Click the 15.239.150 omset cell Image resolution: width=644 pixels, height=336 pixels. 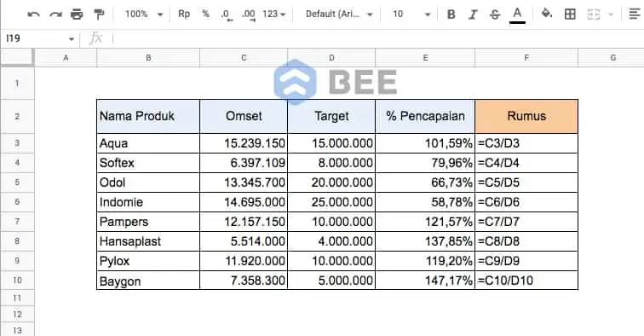click(244, 143)
